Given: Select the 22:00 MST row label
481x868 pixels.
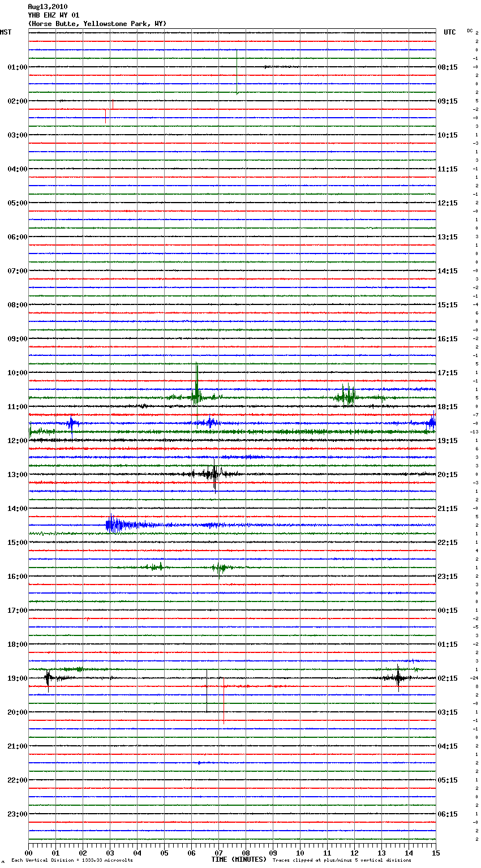Looking at the screenshot, I should 18,780.
